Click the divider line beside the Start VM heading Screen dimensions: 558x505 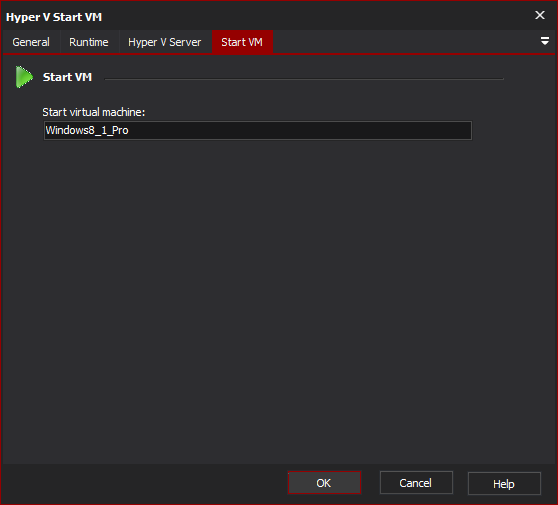[304, 79]
